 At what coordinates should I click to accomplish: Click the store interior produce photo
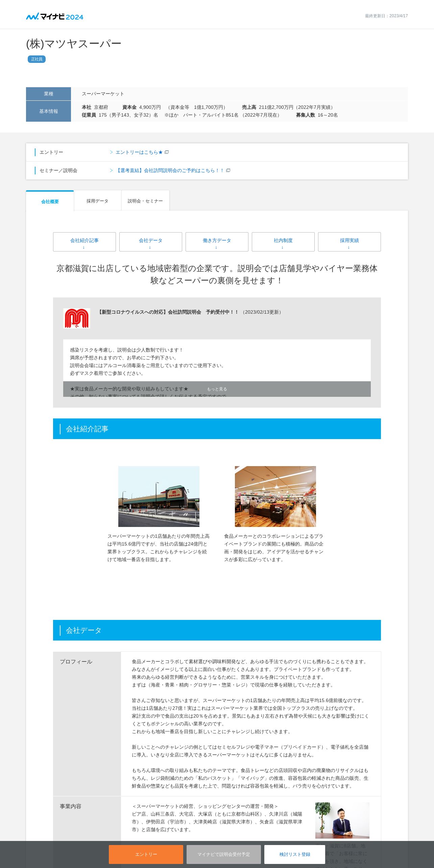click(275, 496)
